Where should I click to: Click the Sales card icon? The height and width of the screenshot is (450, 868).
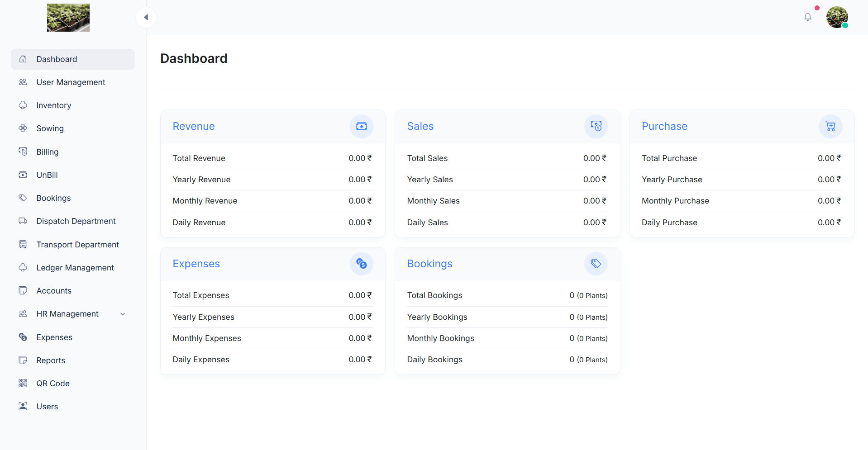coord(596,127)
